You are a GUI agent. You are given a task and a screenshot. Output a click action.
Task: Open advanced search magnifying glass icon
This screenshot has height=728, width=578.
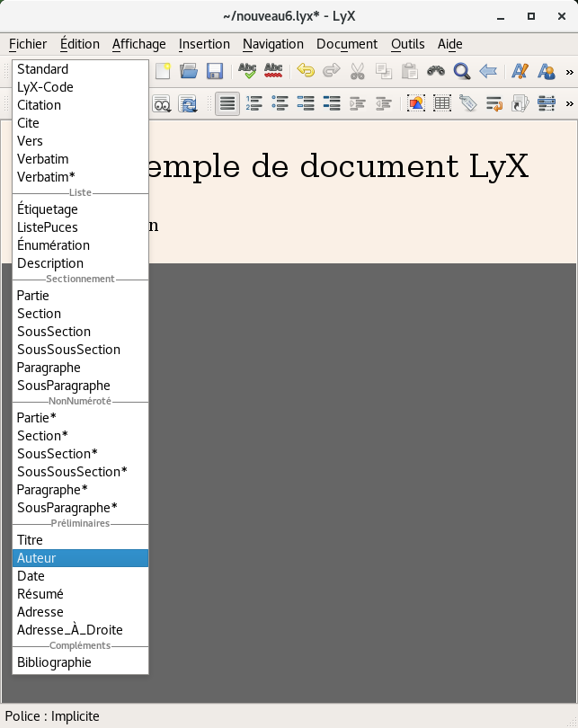pyautogui.click(x=462, y=71)
